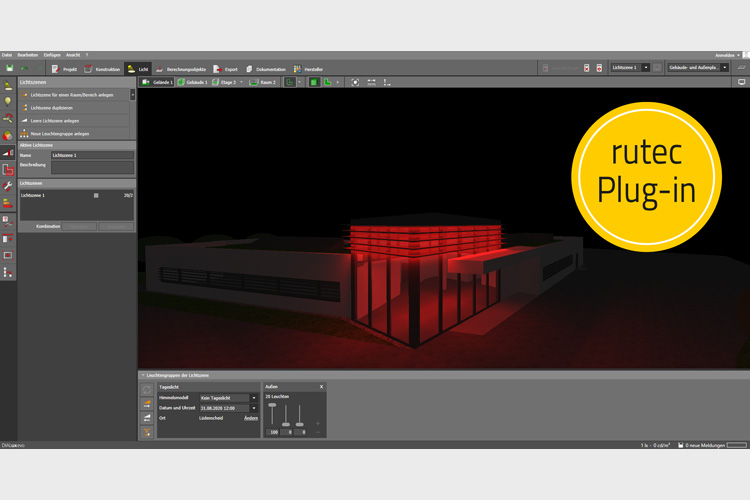This screenshot has height=500, width=750.
Task: Click the Ändern location link
Action: click(x=251, y=418)
